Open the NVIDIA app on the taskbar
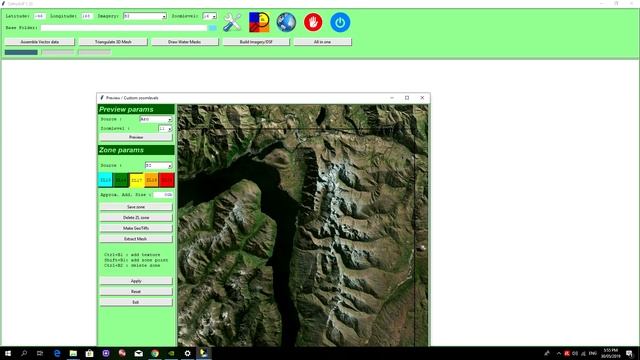 coord(171,353)
